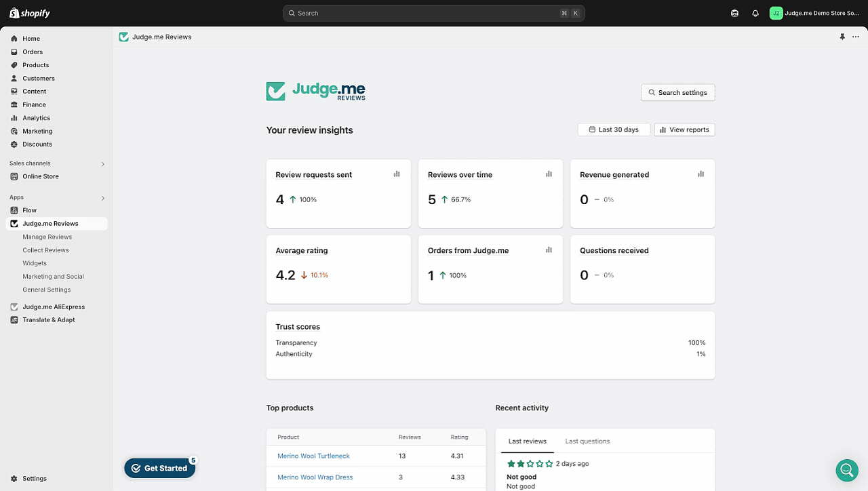Screen dimensions: 868x491
Task: Click the 10.1% decrease on Average rating
Action: tap(319, 275)
